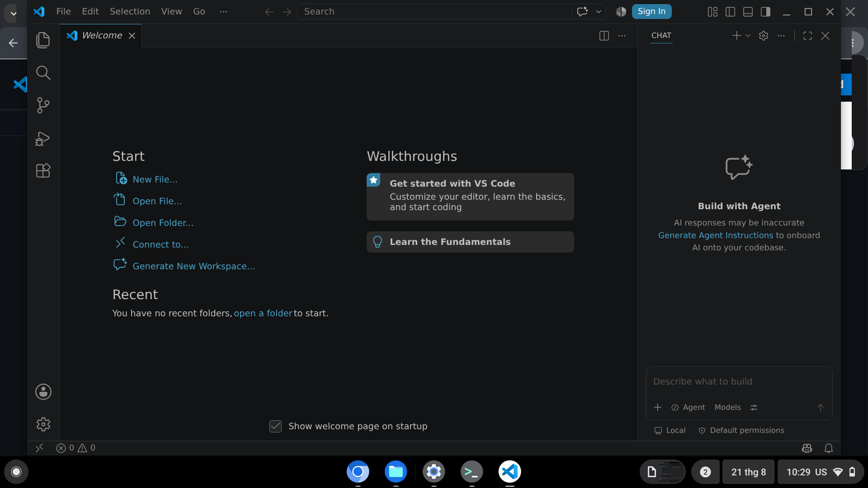Open the Go menu

[199, 12]
